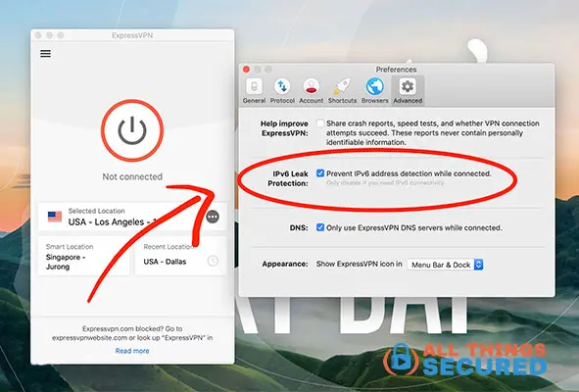579x392 pixels.
Task: Select the Shortcuts rocket tab
Action: (342, 91)
